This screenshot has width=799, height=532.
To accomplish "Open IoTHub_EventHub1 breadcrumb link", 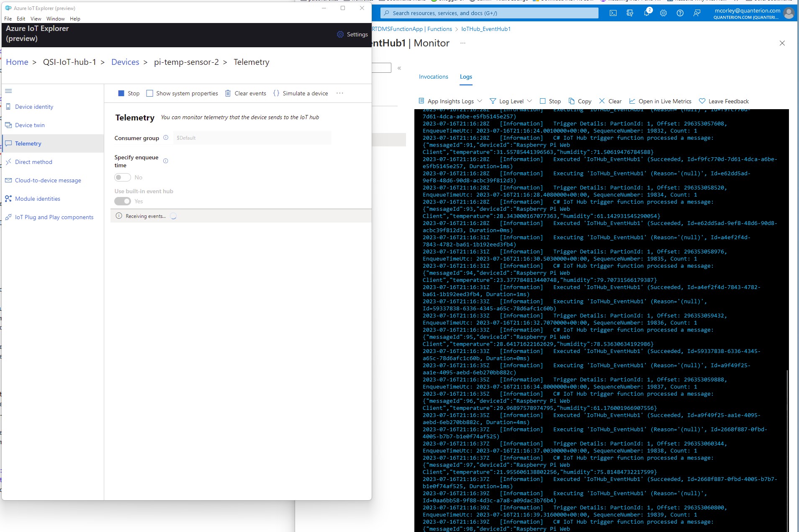I will [486, 29].
